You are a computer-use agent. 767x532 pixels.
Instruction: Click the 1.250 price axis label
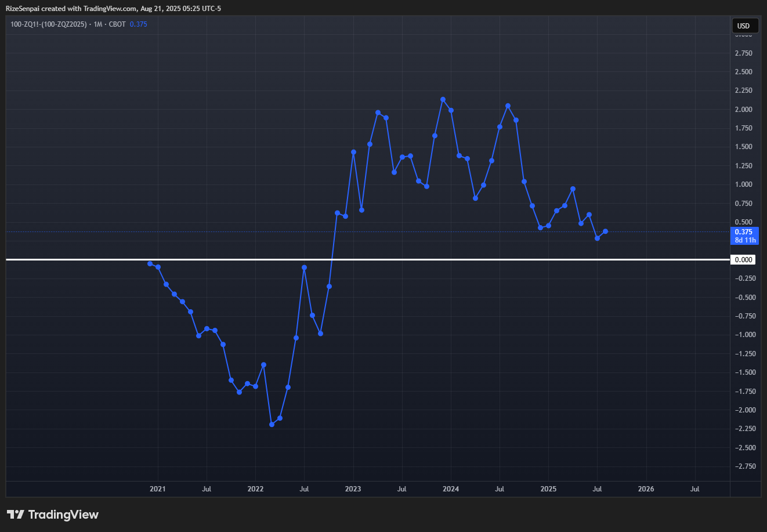[x=744, y=166]
